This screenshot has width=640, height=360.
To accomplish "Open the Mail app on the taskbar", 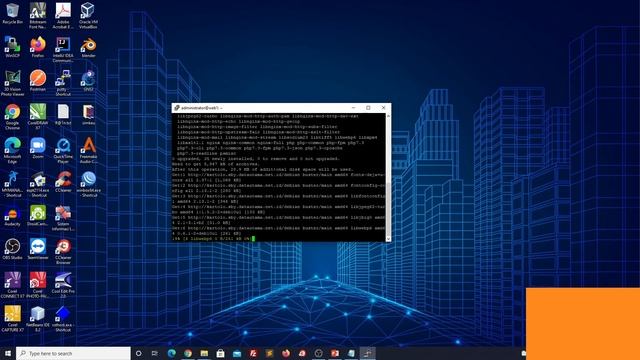I will (237, 353).
